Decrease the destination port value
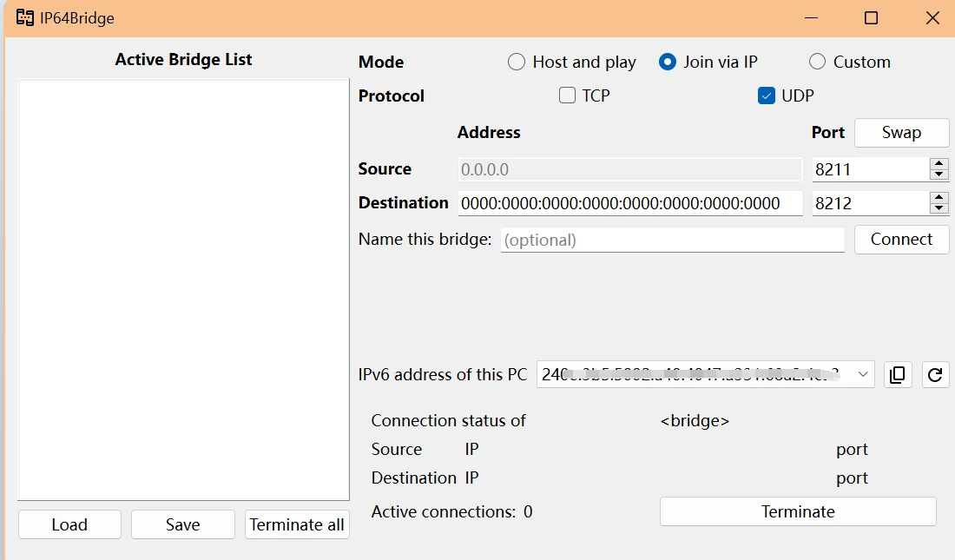The width and height of the screenshot is (955, 560). pos(939,208)
